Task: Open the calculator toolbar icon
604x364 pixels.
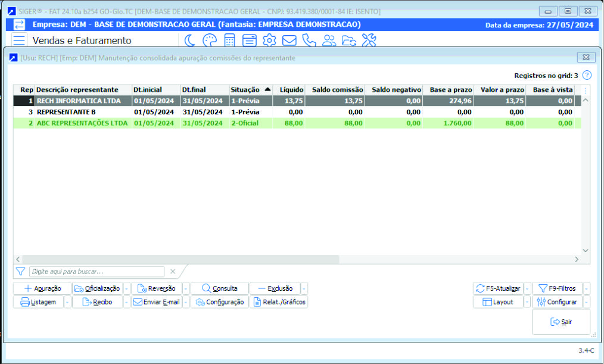Action: [x=230, y=40]
